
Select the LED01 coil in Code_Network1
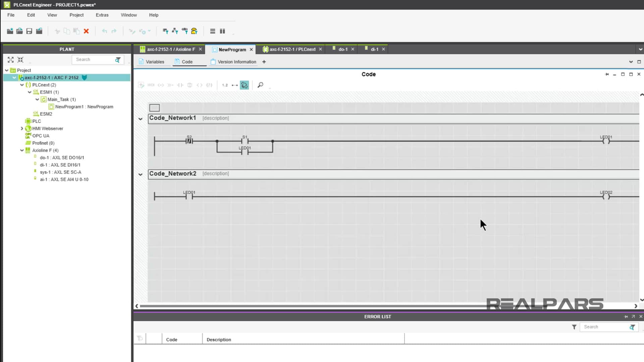pos(606,141)
